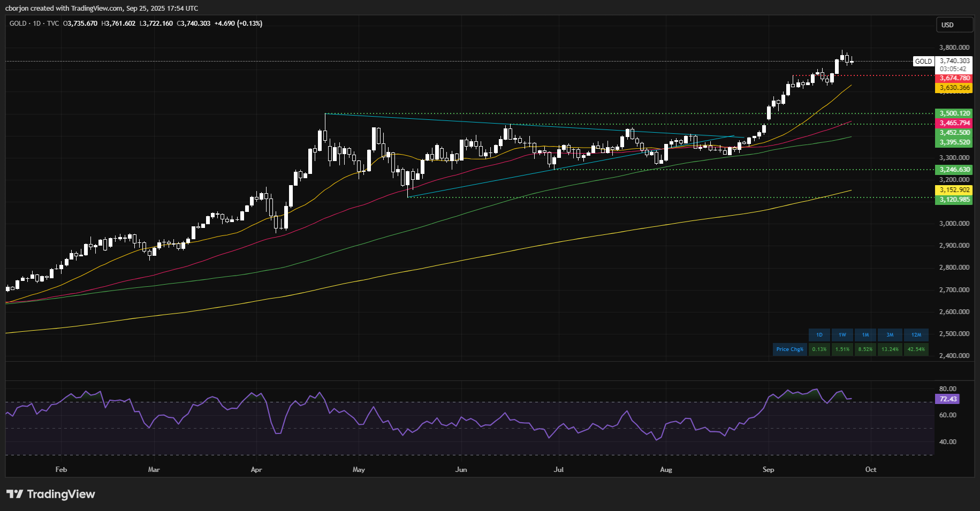Click the green 3,500.120 level label
Screen dimensions: 980x511
(955, 113)
